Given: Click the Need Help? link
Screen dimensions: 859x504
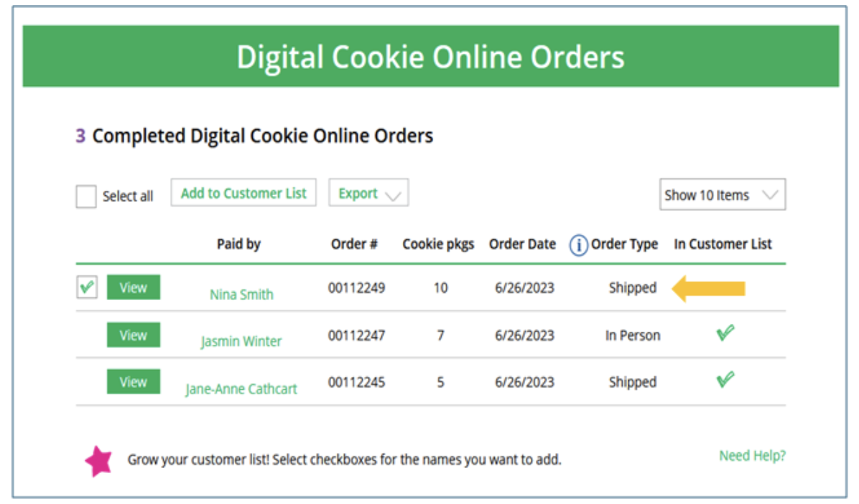Looking at the screenshot, I should pos(752,456).
